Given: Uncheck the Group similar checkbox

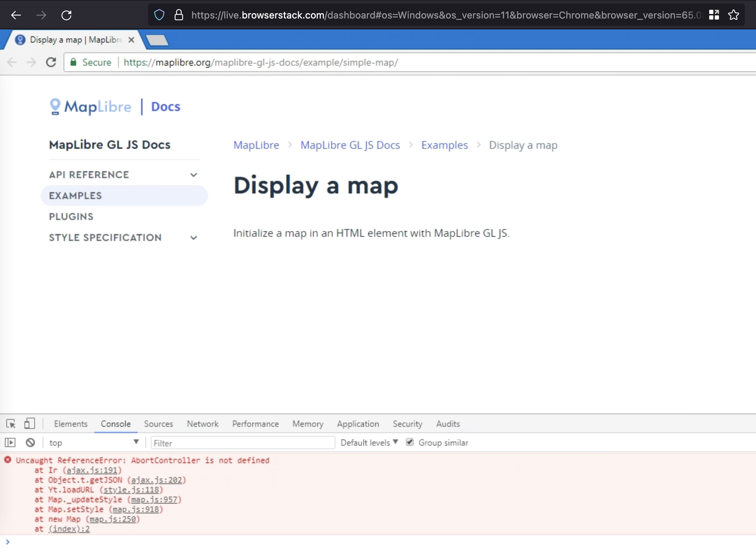Looking at the screenshot, I should coord(409,442).
